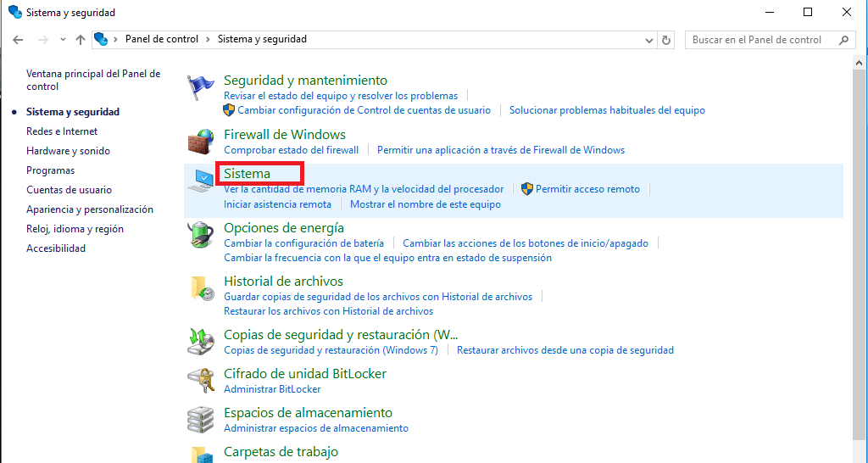Open Cuentas de usuario category

pos(70,189)
